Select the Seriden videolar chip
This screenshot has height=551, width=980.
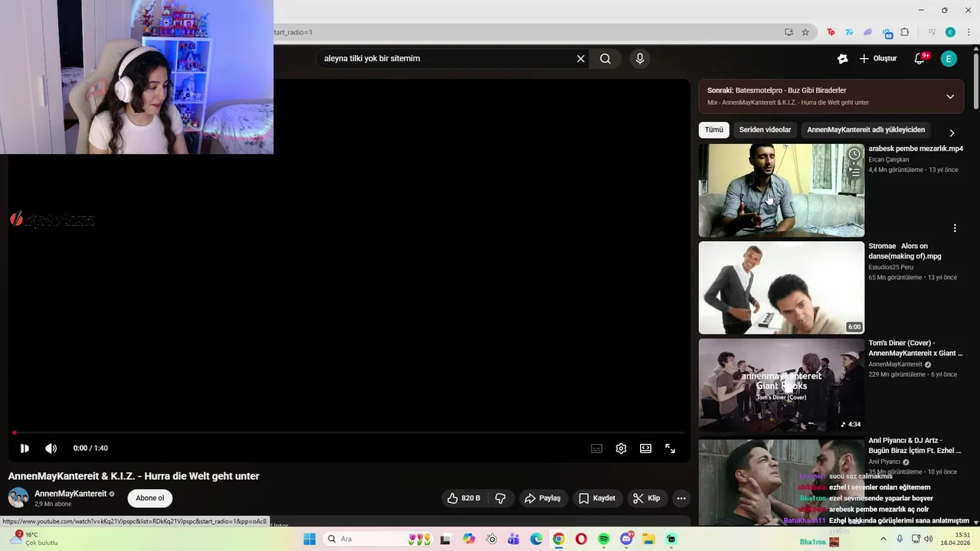coord(765,130)
